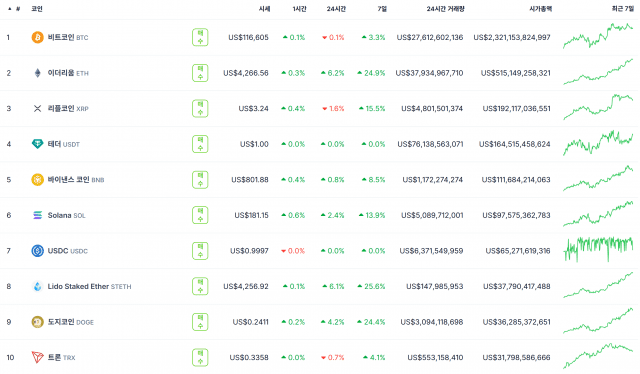Sort by the 시가총액 column header
The width and height of the screenshot is (640, 374).
[x=540, y=9]
